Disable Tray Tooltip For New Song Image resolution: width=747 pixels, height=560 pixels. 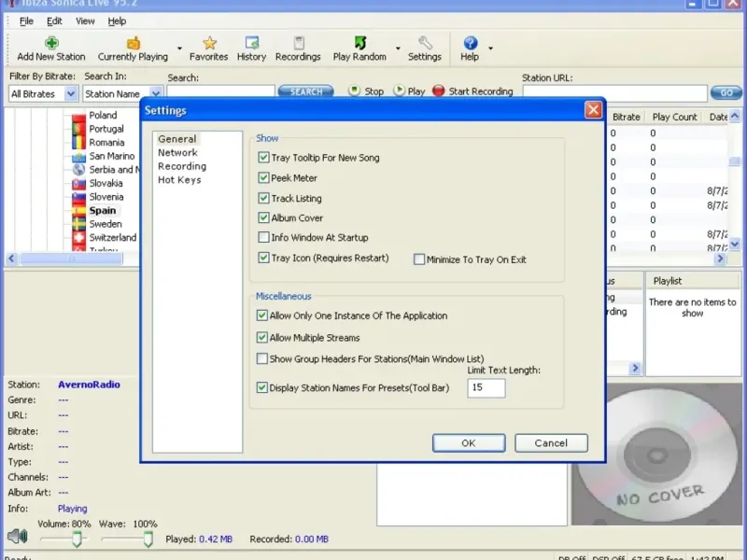(264, 159)
